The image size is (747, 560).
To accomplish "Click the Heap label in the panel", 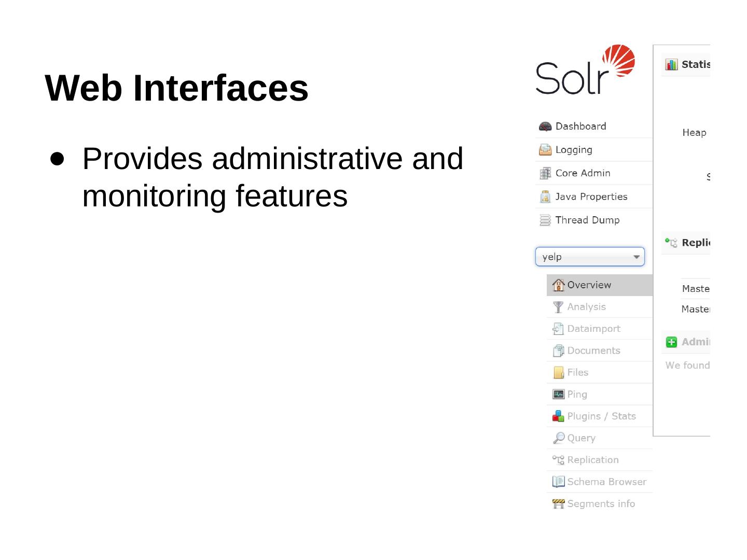I will click(x=694, y=133).
